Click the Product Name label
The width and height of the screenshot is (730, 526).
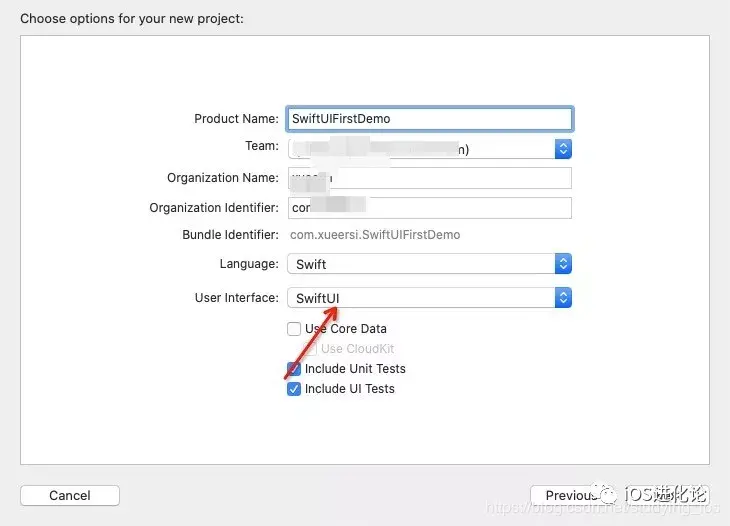236,119
